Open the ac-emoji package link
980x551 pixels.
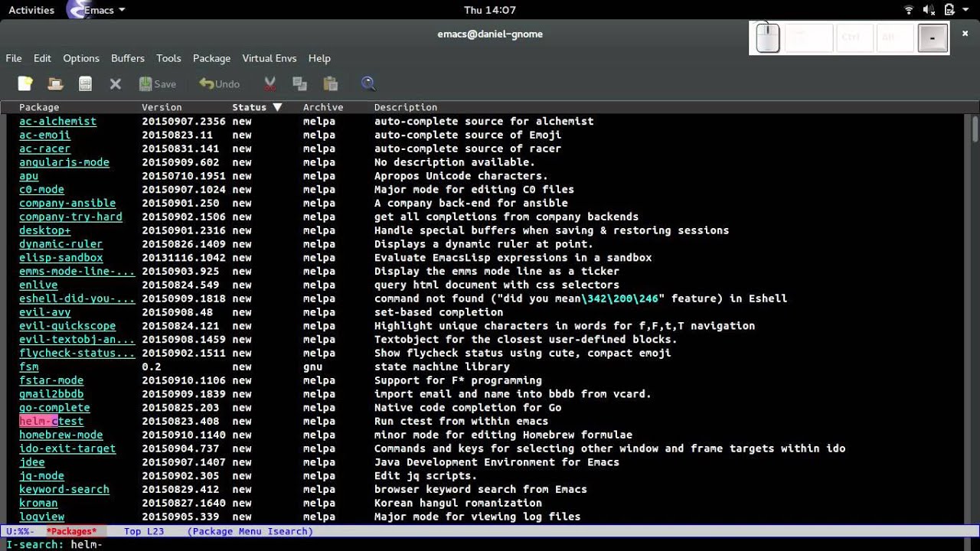click(44, 135)
